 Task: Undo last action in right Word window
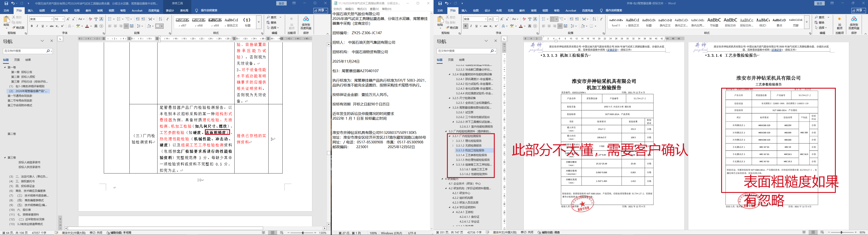[447, 3]
